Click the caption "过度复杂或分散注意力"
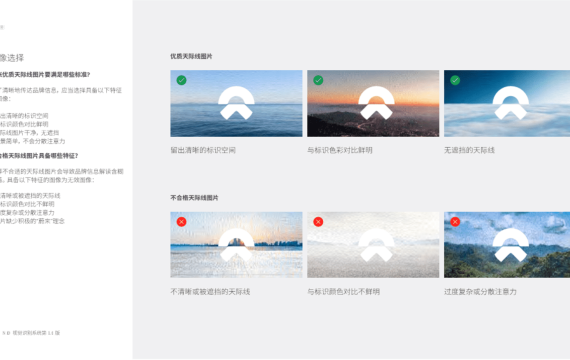Image resolution: width=570 pixels, height=360 pixels. point(480,292)
